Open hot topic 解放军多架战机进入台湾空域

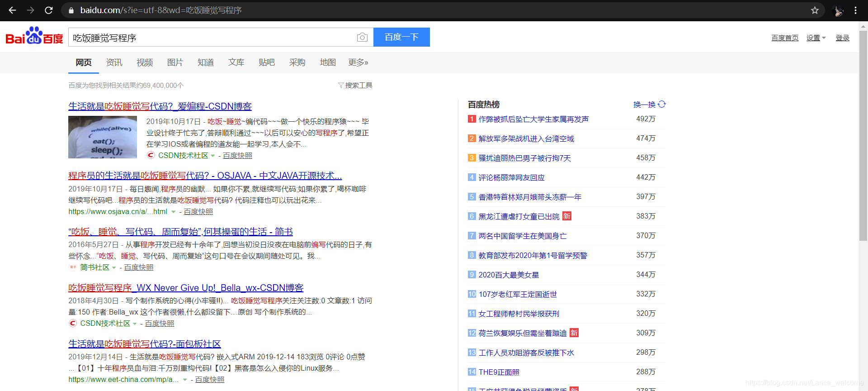pyautogui.click(x=526, y=138)
